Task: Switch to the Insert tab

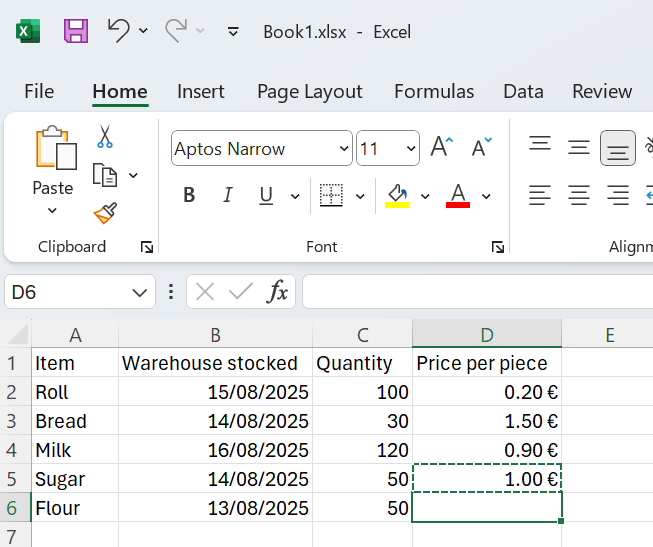Action: [201, 92]
